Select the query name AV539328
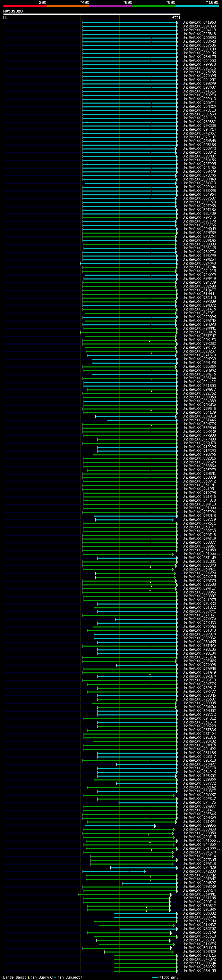 (13, 11)
